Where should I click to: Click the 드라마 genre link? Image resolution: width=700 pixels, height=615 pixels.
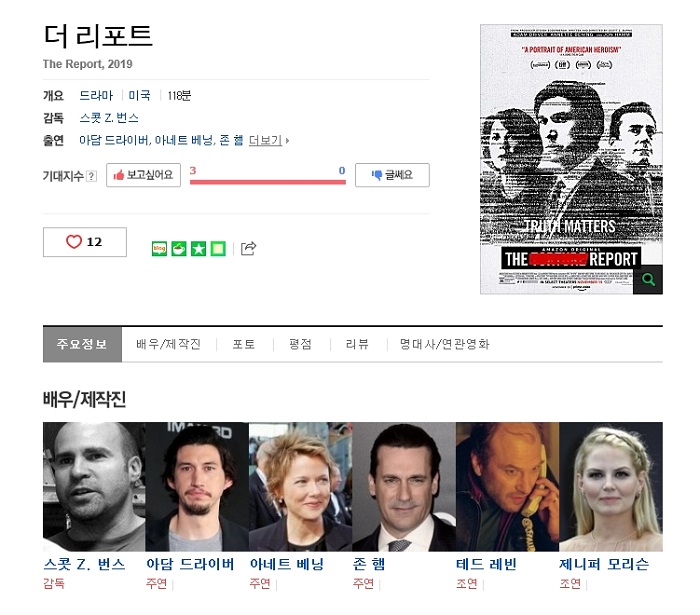[96, 96]
